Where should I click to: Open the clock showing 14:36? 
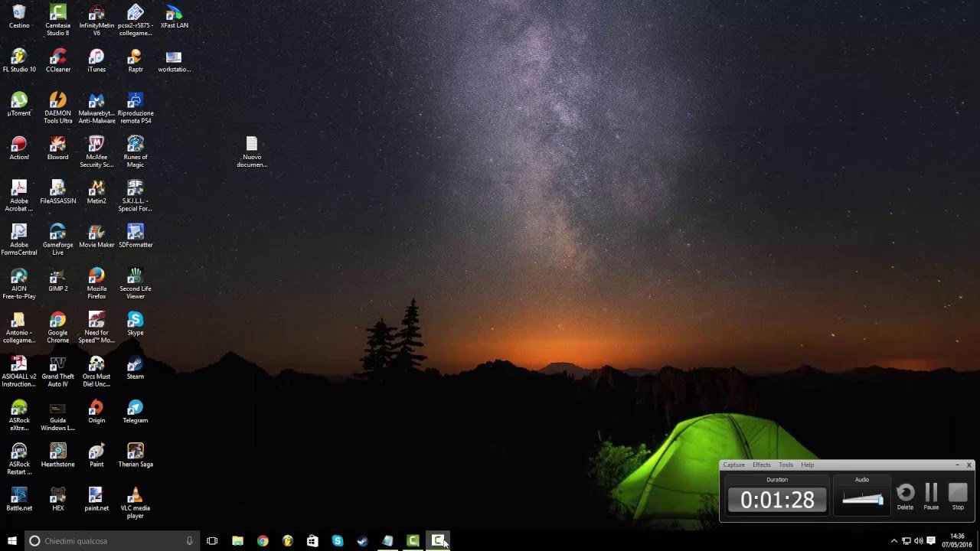(957, 541)
